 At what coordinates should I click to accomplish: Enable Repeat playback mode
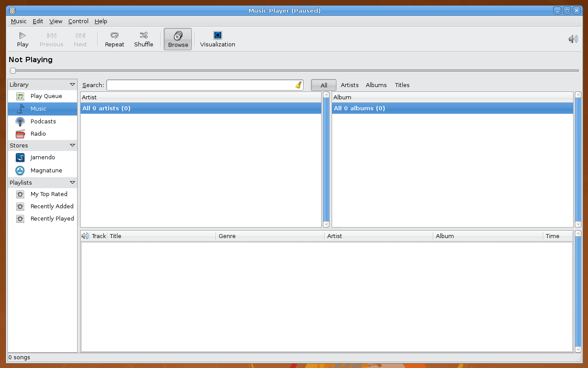[x=114, y=39]
